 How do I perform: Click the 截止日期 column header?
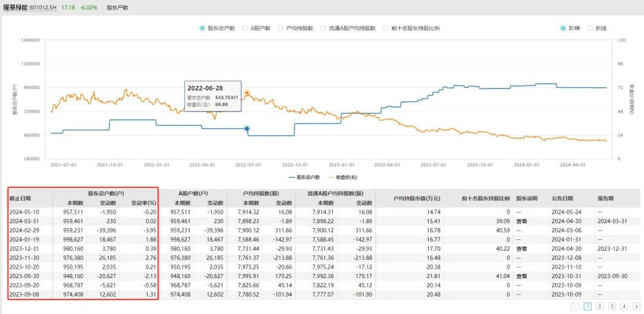[20, 198]
